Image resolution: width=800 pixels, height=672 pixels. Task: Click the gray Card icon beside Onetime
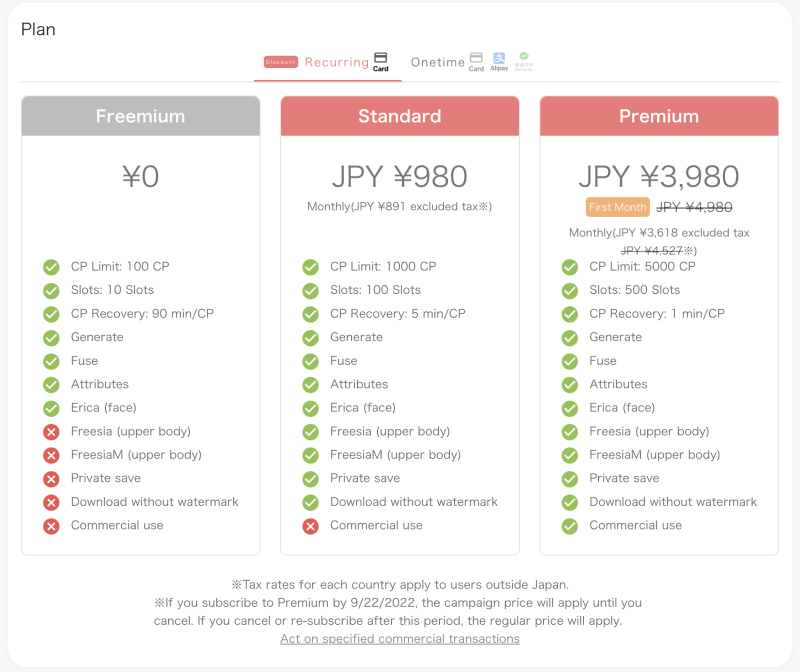coord(476,61)
